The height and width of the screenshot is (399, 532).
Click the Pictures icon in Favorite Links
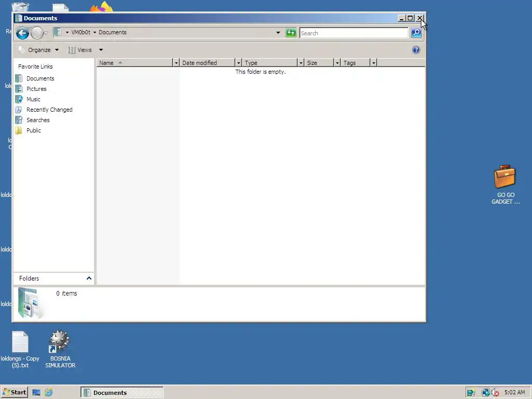(x=19, y=89)
